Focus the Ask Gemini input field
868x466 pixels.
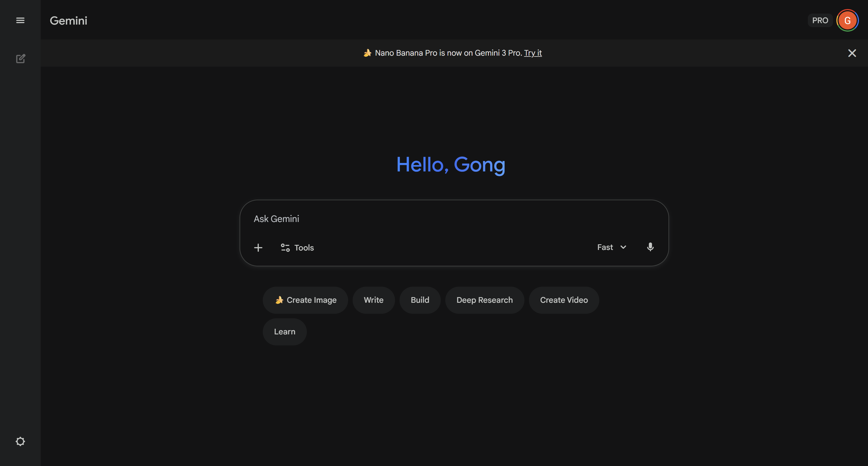click(438, 219)
